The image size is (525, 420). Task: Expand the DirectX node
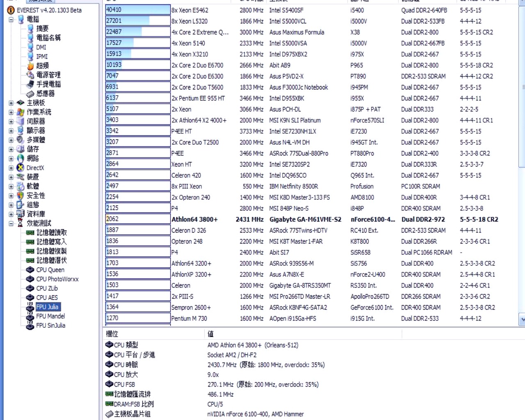[11, 168]
